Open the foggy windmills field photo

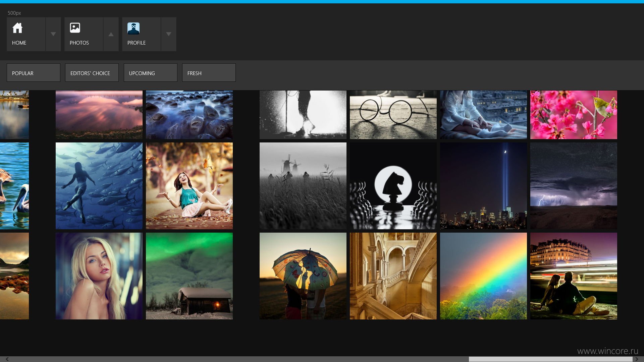click(x=303, y=186)
